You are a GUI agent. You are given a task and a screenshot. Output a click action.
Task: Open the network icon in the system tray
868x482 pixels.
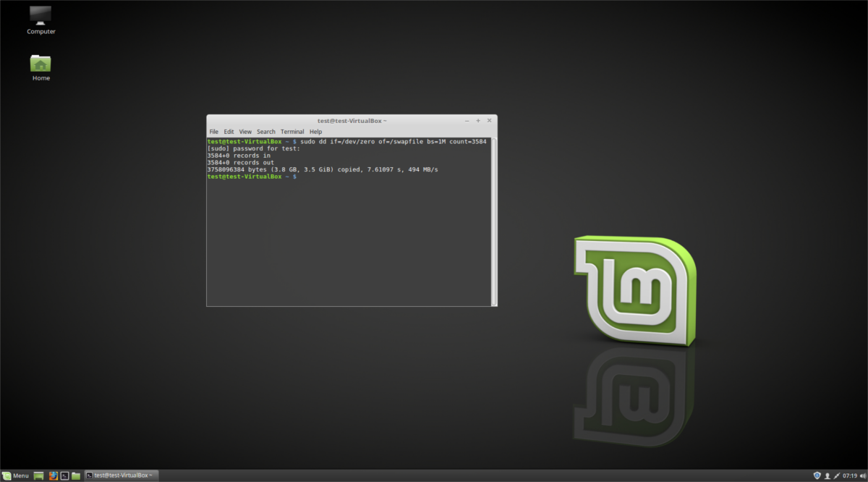836,475
